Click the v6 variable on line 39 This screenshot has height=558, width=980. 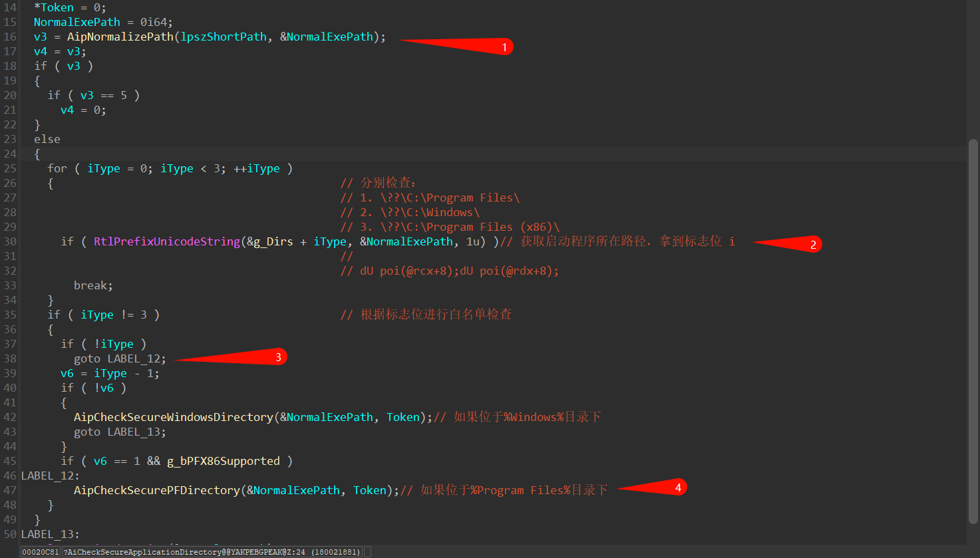67,373
